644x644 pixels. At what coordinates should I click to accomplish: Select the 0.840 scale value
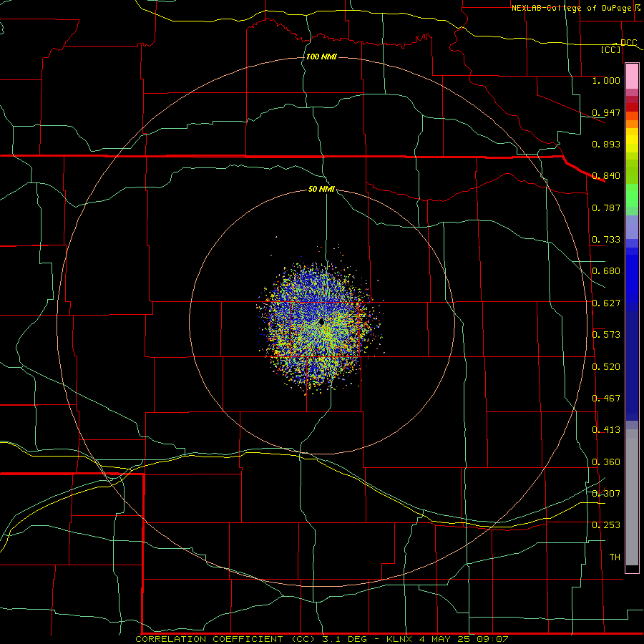pos(606,176)
